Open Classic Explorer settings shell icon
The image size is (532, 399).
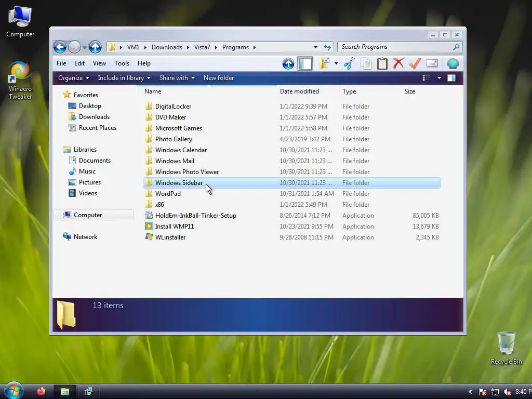[453, 63]
